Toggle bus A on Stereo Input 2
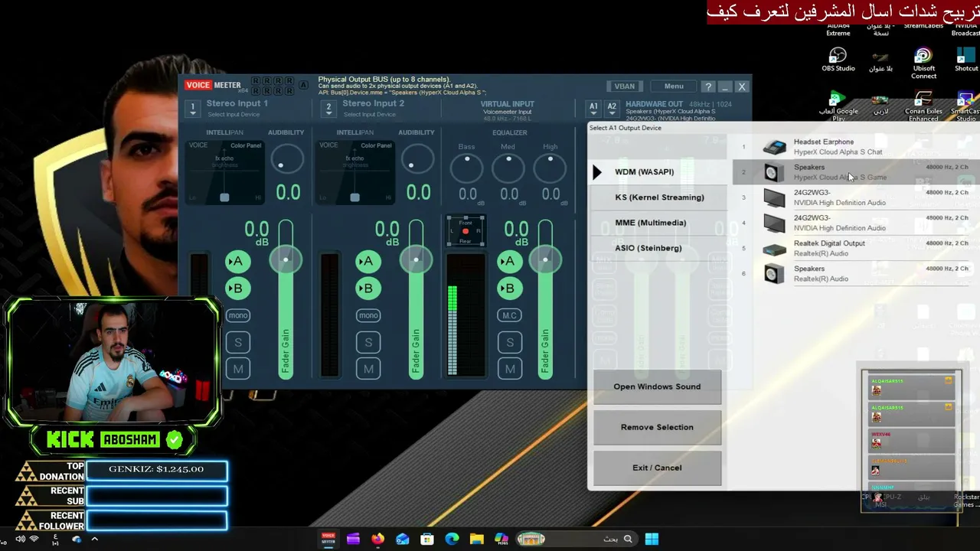980x551 pixels. 368,262
